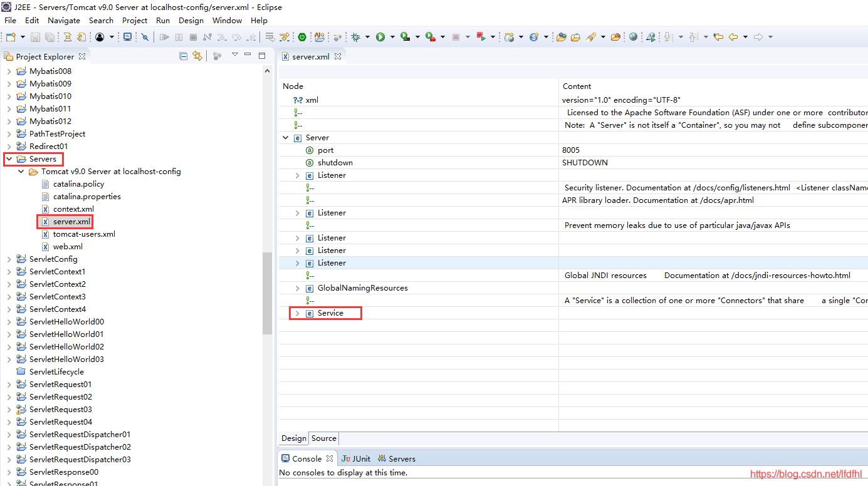This screenshot has width=868, height=486.
Task: Click the user profile avatar icon
Action: click(100, 38)
